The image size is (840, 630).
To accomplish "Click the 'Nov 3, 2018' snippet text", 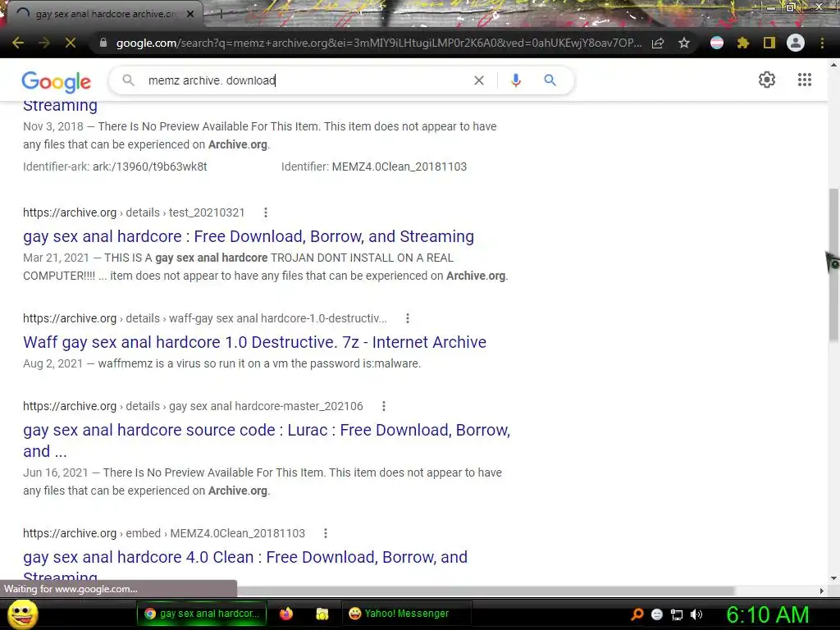I will (260, 135).
